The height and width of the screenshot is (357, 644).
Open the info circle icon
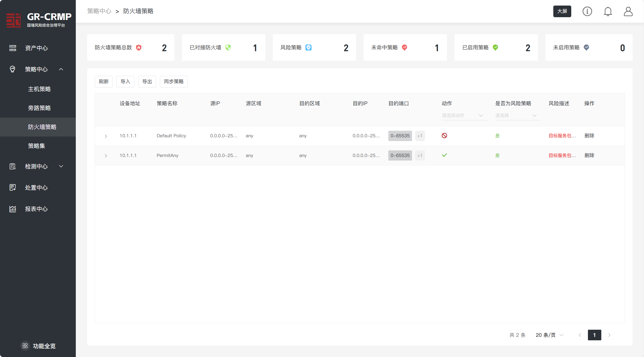[x=587, y=11]
